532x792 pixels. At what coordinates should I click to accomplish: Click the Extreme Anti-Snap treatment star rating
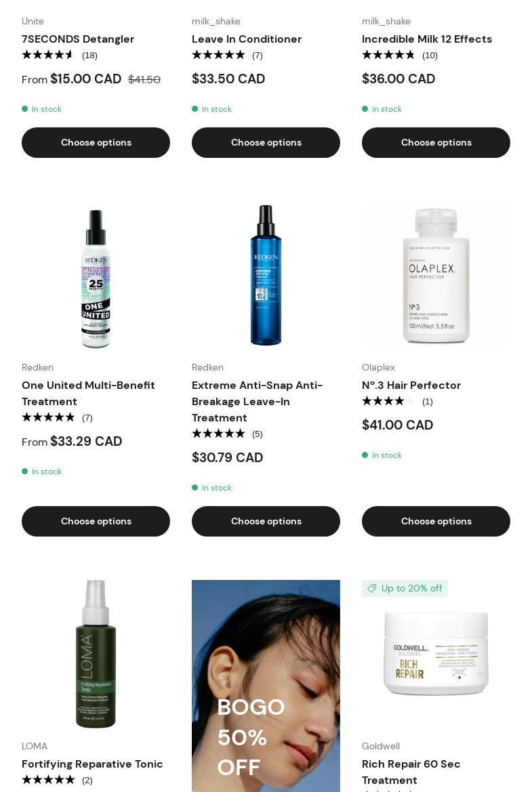click(x=218, y=434)
